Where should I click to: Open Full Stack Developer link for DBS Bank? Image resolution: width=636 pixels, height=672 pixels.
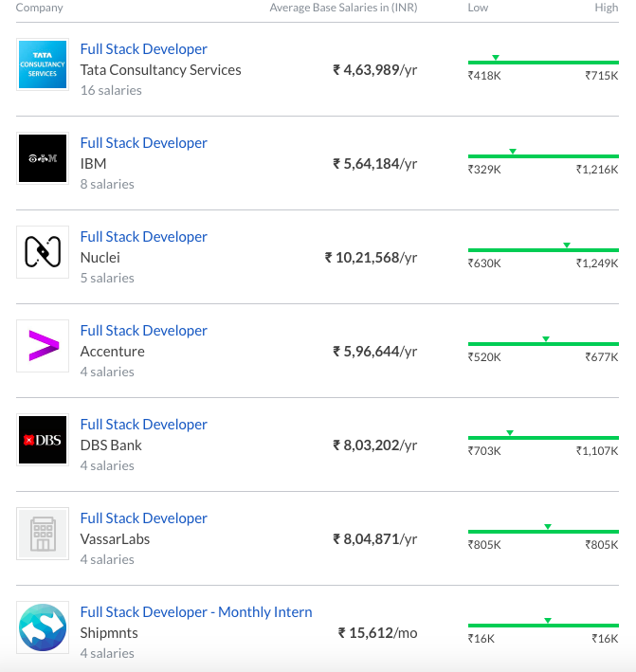(x=143, y=425)
